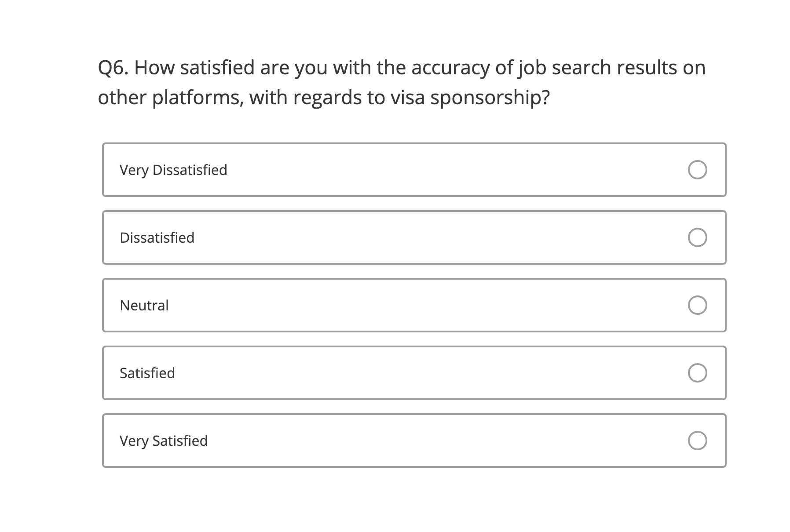Click the 'Very Dissatisfied' label text
This screenshot has height=532, width=790.
pyautogui.click(x=173, y=170)
